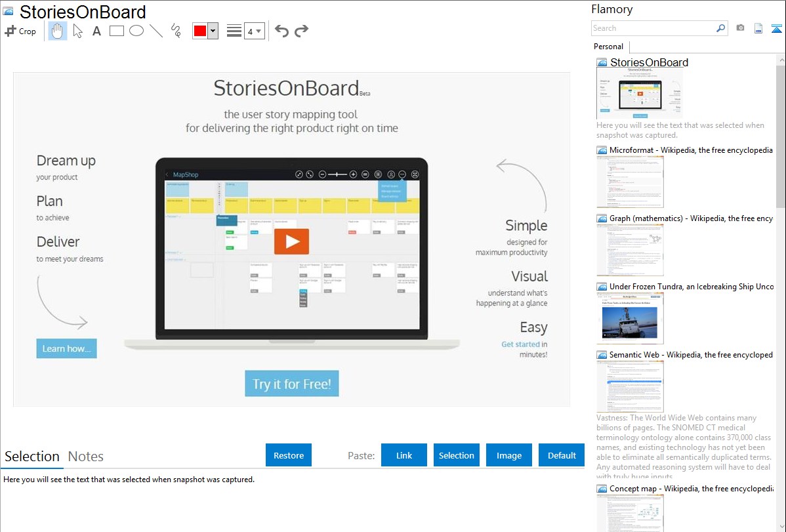Open the Semantic Web - Wikipedia snapshot title
786x532 pixels.
point(691,354)
